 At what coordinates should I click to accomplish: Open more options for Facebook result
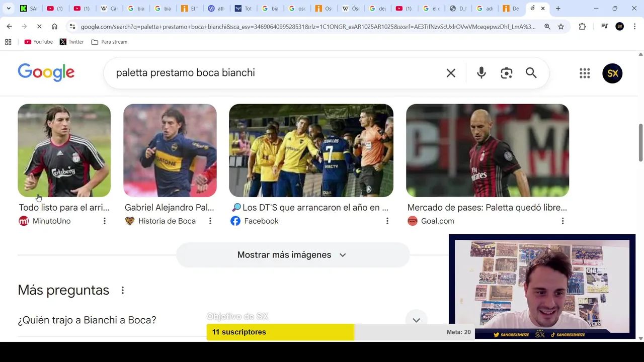[387, 221]
